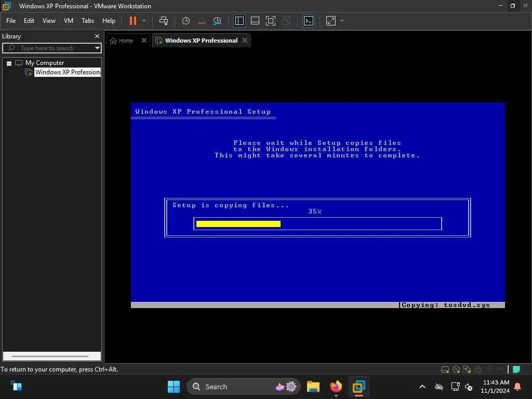Click the CD/DVD device status icon
This screenshot has width=532, height=399.
point(456,369)
